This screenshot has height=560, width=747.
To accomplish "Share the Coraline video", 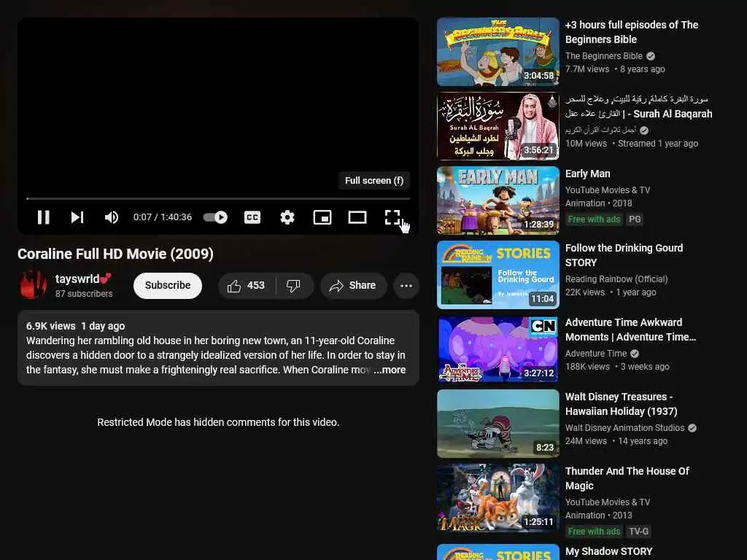I will click(353, 286).
